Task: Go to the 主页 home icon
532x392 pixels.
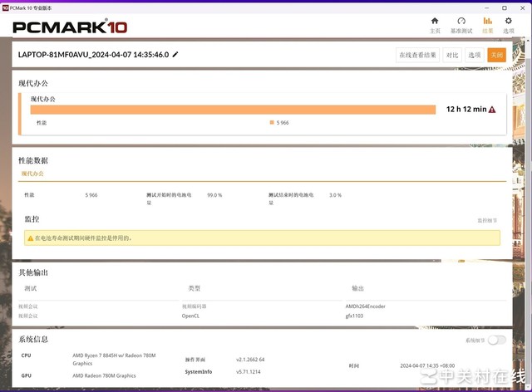Action: tap(435, 21)
